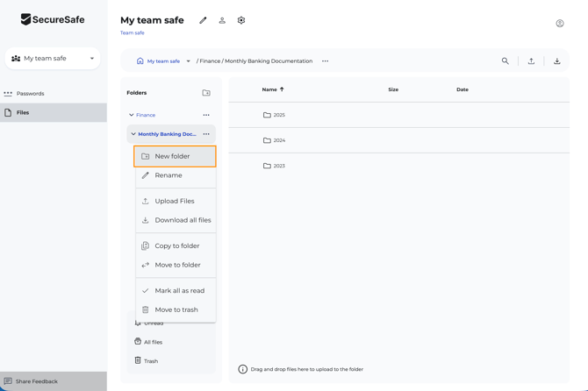Collapse the Monthly Banking Documentation chevron

[133, 134]
